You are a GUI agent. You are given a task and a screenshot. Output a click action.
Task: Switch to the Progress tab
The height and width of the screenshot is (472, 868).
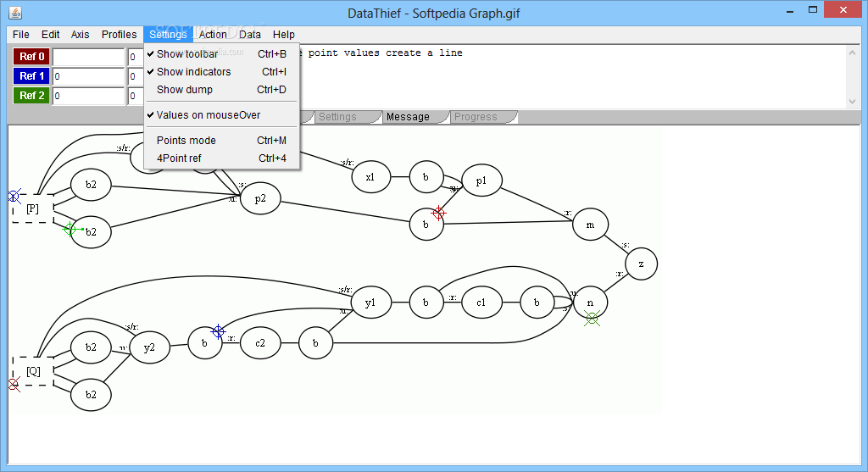point(483,117)
